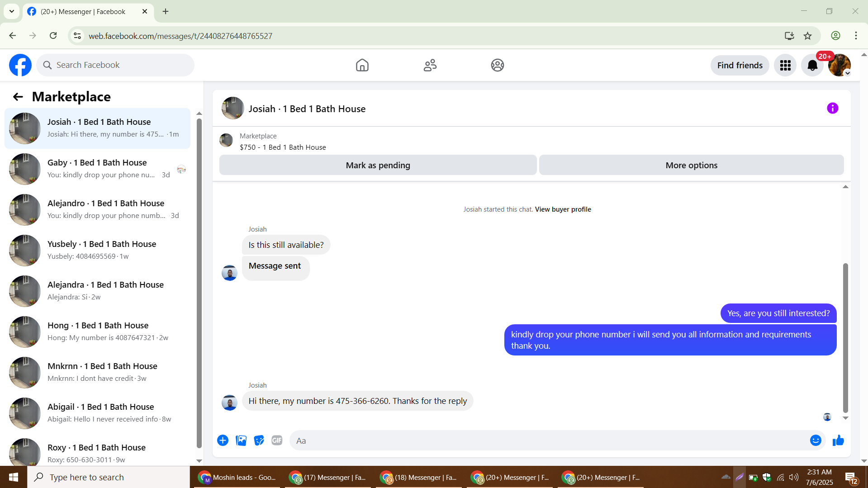Open the volume control in system tray

(x=794, y=477)
